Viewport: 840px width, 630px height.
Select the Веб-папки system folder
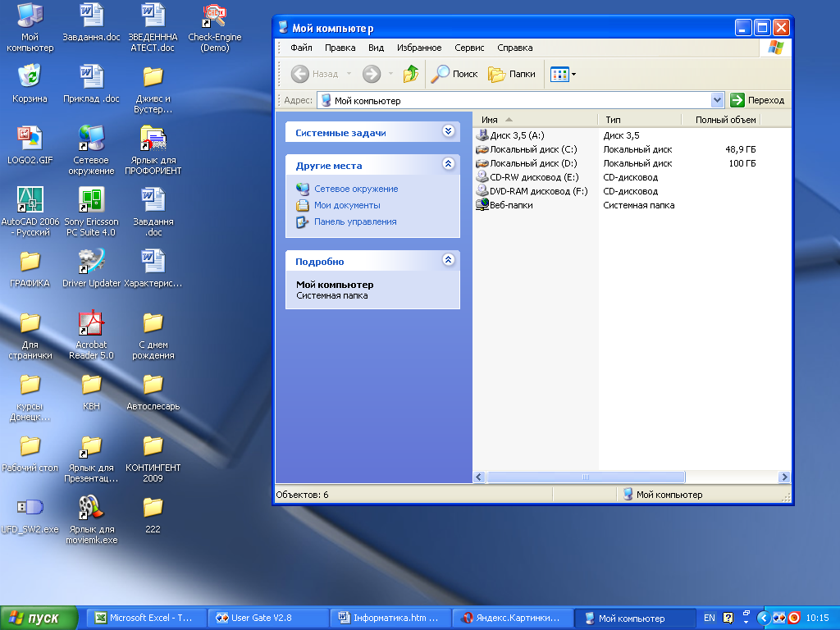(x=504, y=205)
